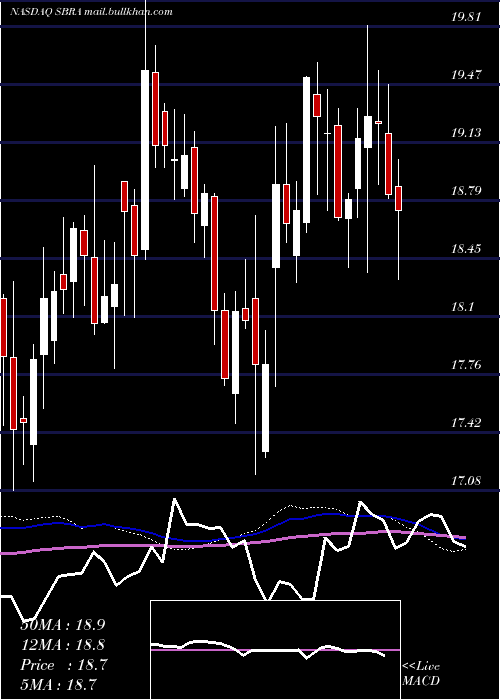The width and height of the screenshot is (500, 700).
Task: Click the 17.42 price axis label
Action: click(466, 423)
